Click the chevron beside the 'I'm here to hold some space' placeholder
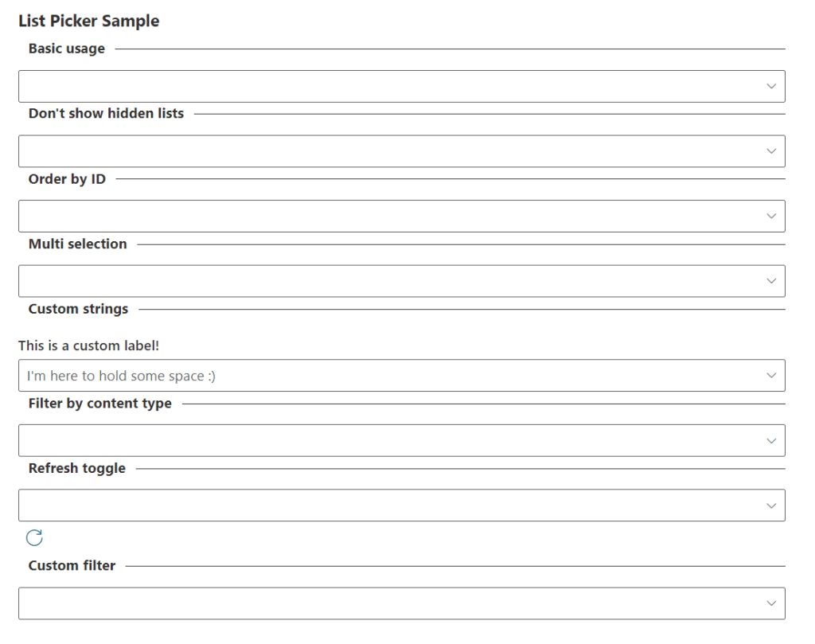Screen dimensions: 815x644 (770, 376)
